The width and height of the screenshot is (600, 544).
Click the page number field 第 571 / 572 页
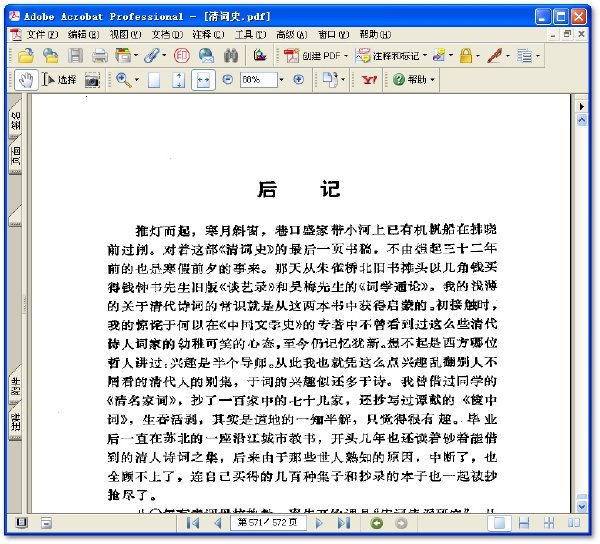[268, 523]
